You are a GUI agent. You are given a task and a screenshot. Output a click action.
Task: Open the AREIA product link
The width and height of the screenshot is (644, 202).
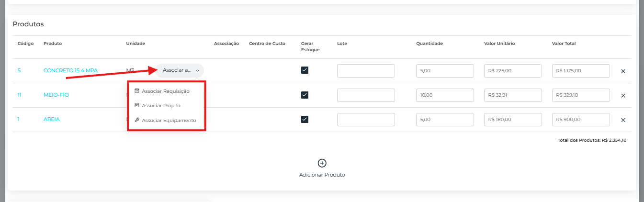[51, 120]
